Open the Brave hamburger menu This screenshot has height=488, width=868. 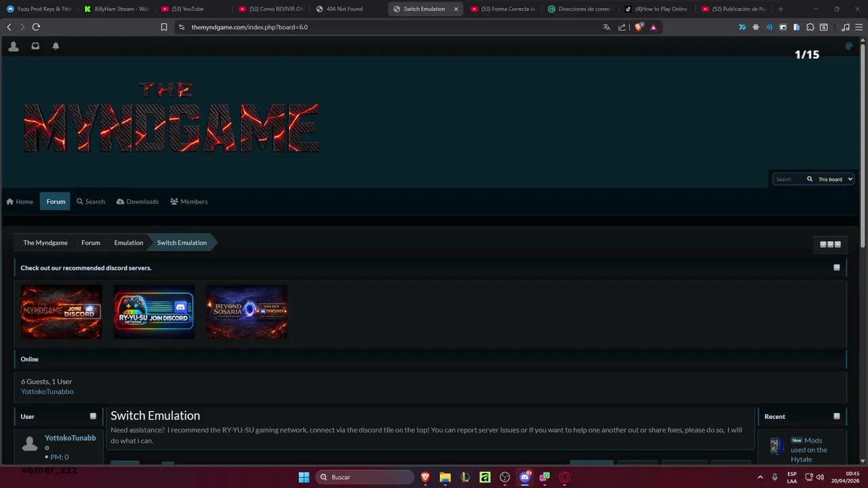[x=859, y=27]
